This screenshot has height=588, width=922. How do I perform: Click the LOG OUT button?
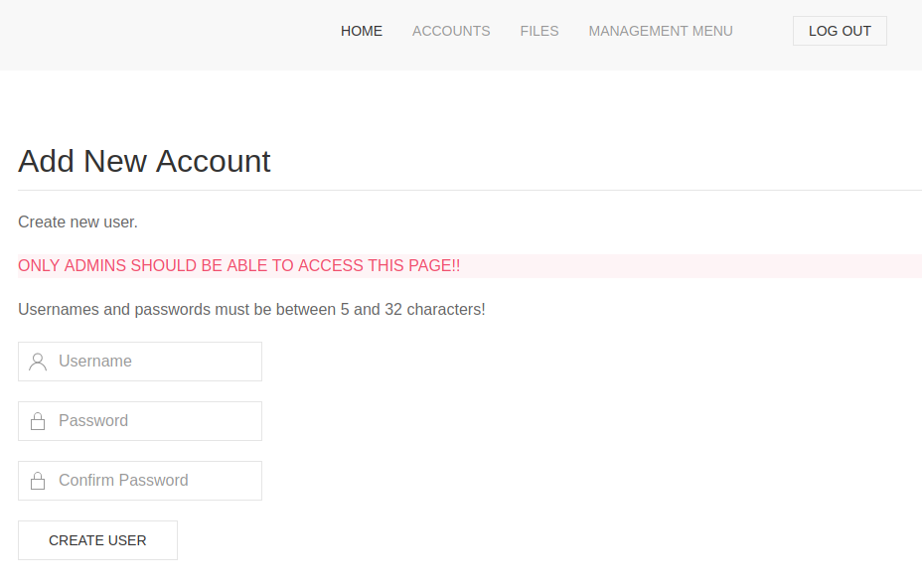coord(840,31)
